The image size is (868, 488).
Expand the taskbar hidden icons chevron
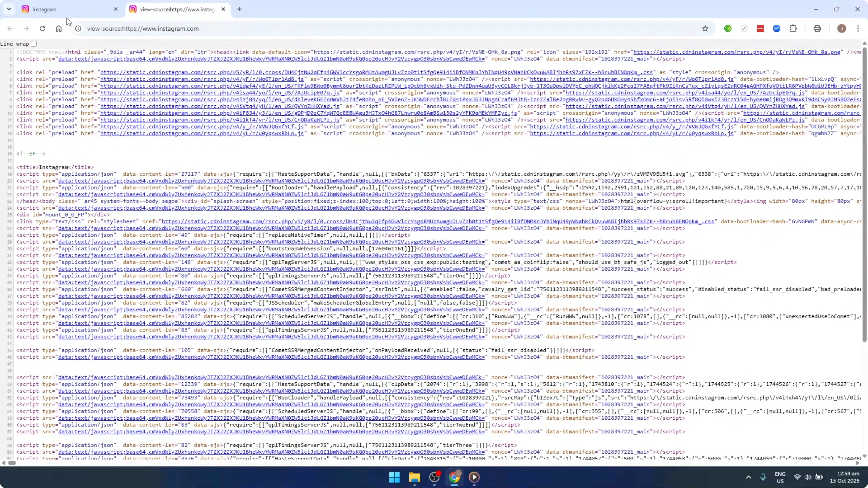click(748, 477)
